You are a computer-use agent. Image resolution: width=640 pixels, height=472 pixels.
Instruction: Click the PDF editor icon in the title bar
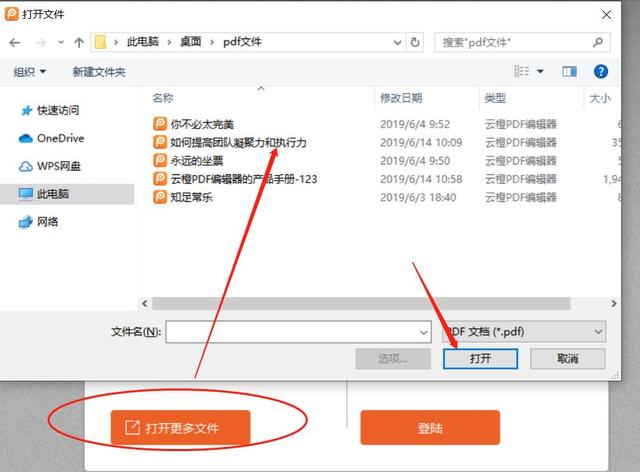(x=11, y=14)
